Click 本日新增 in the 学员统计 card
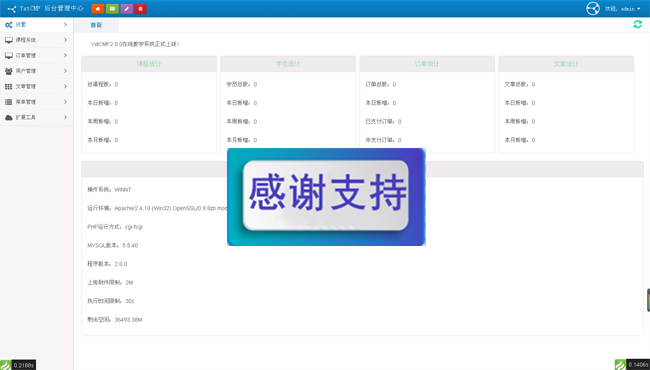 point(242,103)
